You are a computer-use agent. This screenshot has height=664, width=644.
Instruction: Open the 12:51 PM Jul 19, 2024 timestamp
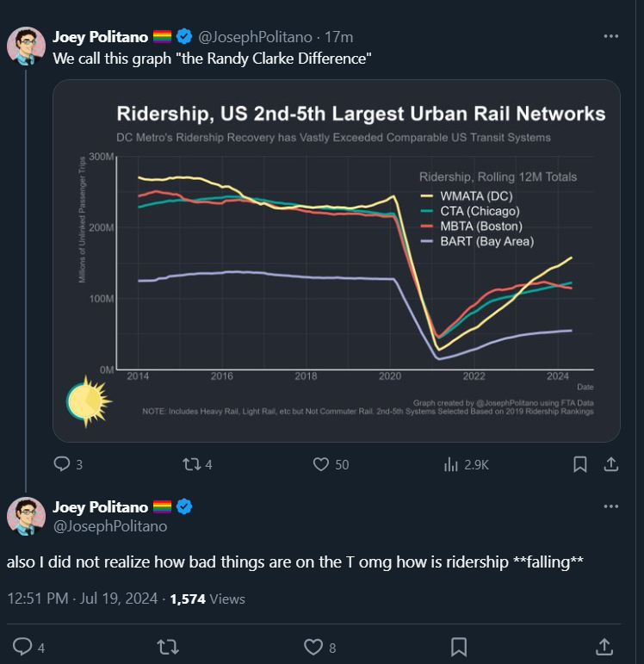pyautogui.click(x=84, y=599)
